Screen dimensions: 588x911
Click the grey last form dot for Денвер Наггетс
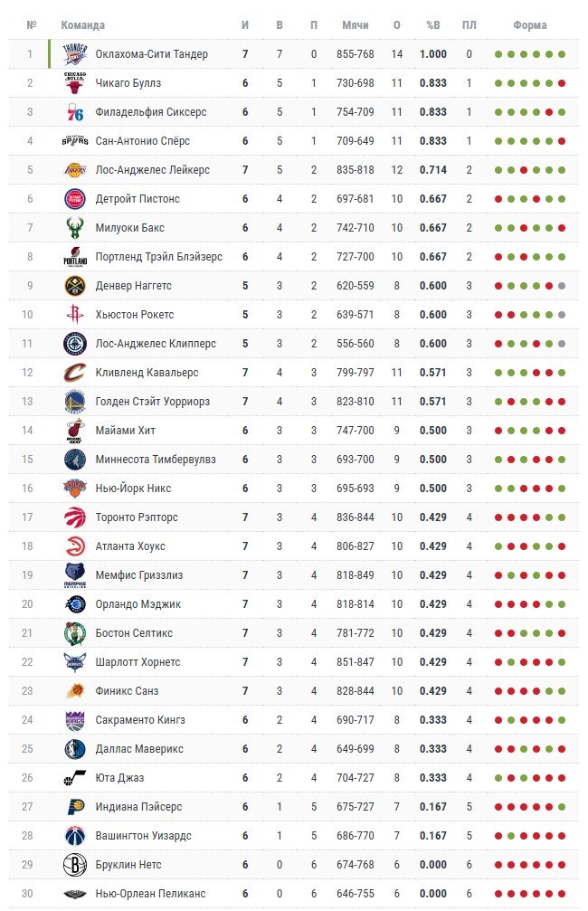[x=562, y=286]
